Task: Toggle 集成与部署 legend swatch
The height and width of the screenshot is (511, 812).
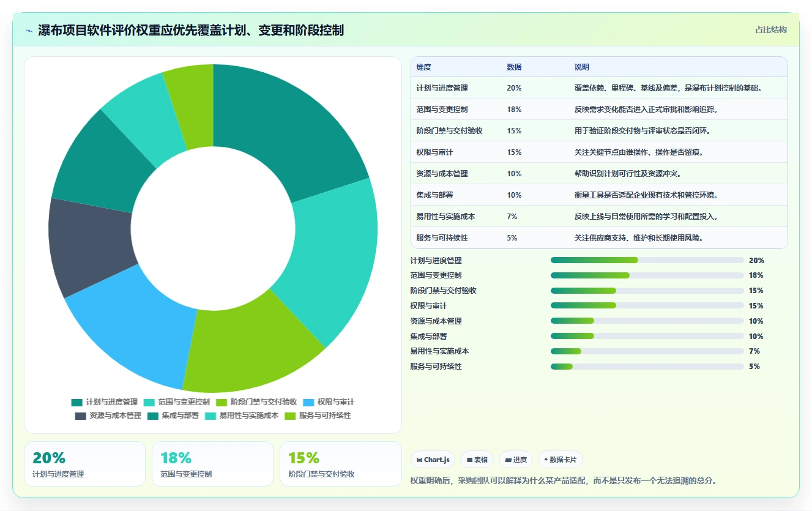Action: (153, 416)
